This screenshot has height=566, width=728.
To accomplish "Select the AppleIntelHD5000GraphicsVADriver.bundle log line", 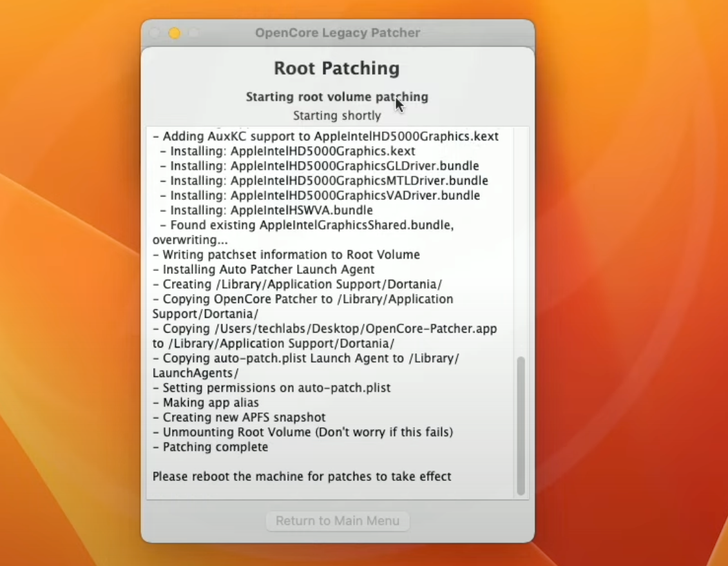I will tap(320, 195).
